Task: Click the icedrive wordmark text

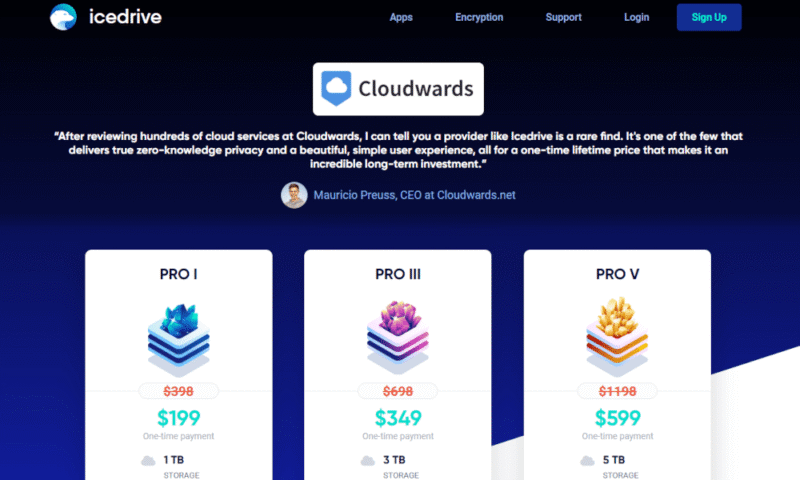Action: tap(125, 17)
